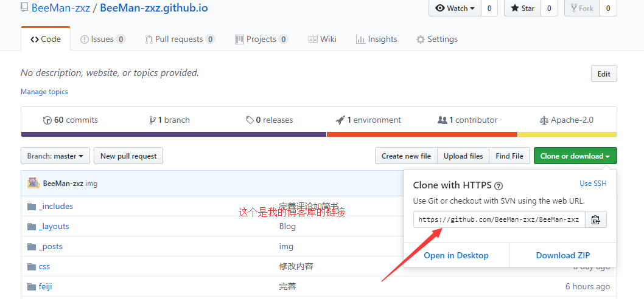Click the help icon beside Clone with HTTPS

tap(498, 186)
